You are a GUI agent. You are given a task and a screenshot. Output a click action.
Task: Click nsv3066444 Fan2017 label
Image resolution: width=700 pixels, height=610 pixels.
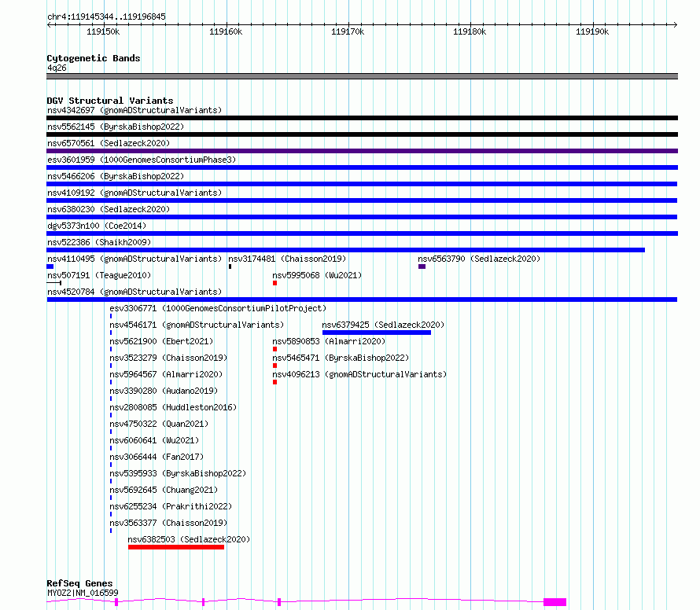point(157,457)
